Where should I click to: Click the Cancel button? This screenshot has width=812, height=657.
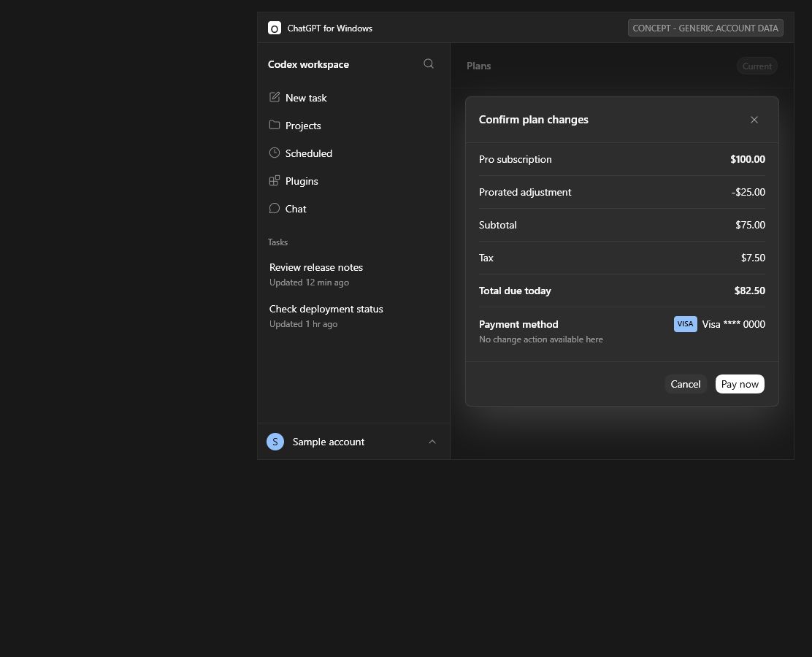[685, 384]
